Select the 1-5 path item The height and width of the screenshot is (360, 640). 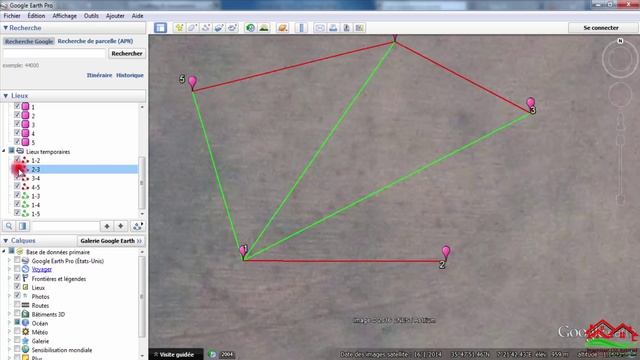coord(36,213)
